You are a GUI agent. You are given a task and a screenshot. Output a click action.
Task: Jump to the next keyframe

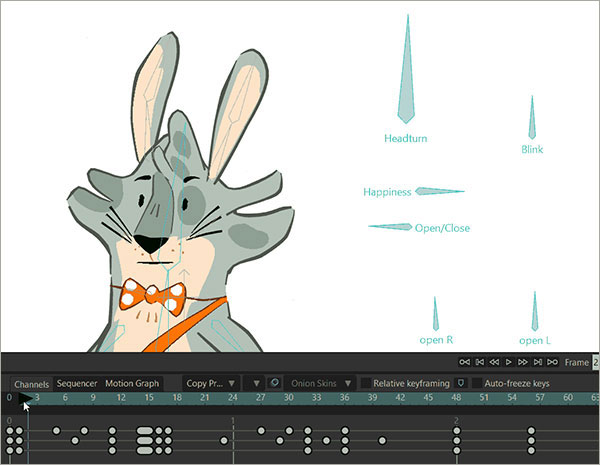pos(538,361)
